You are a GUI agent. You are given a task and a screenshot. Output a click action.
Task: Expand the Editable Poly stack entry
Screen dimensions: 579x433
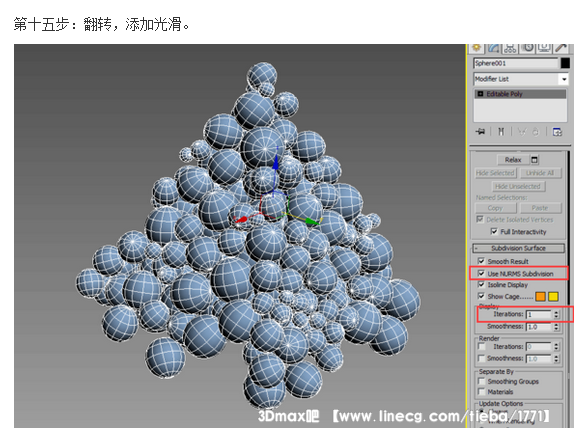[480, 94]
